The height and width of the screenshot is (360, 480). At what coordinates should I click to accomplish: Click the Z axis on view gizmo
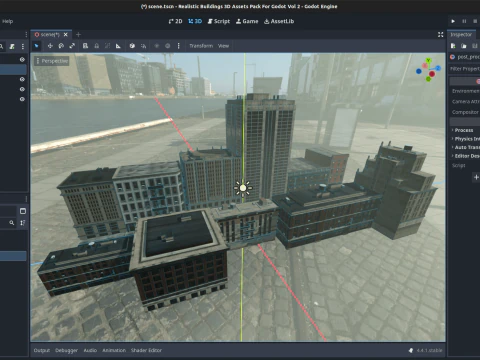click(x=438, y=68)
